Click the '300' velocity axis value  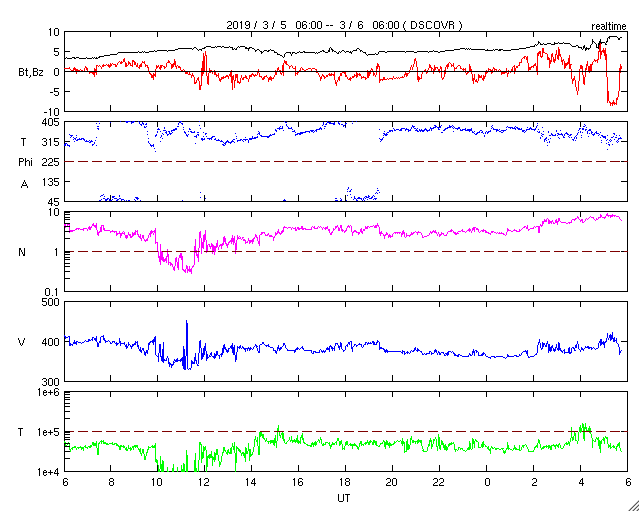tap(52, 382)
